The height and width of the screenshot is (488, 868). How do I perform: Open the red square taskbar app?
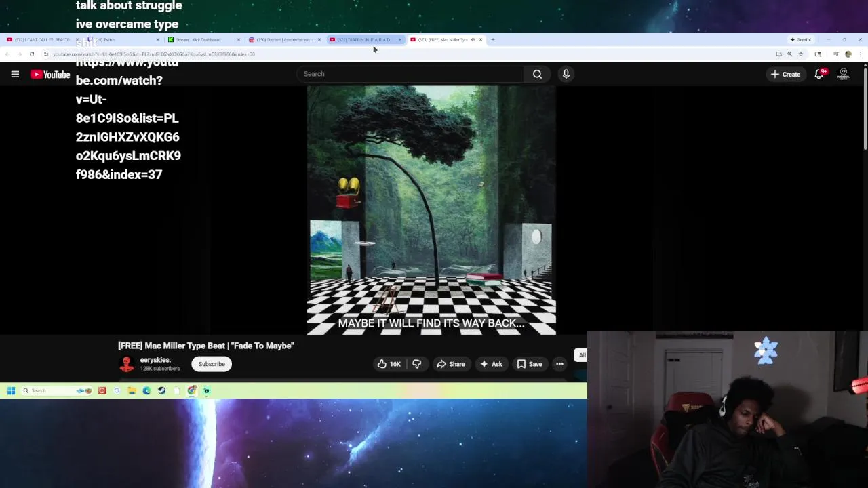click(102, 390)
